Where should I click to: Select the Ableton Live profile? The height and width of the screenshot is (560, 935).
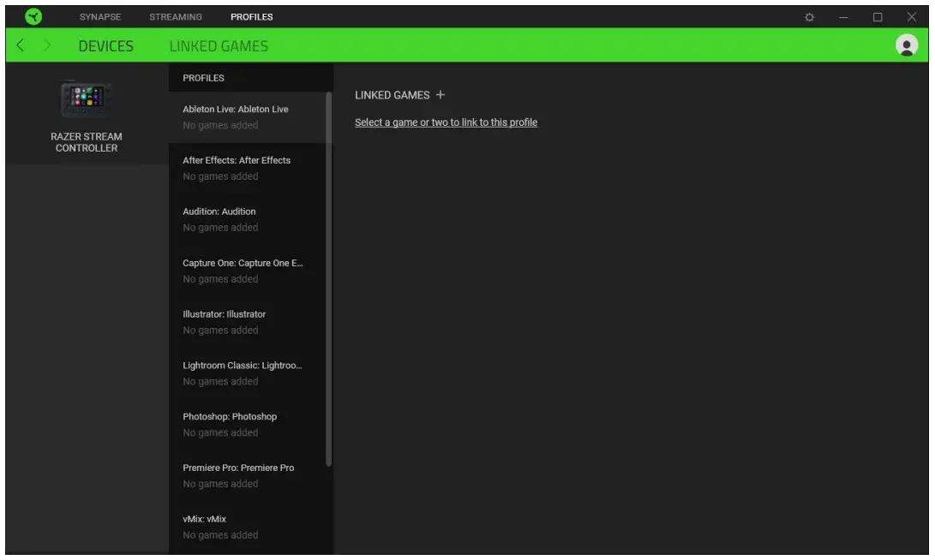248,117
